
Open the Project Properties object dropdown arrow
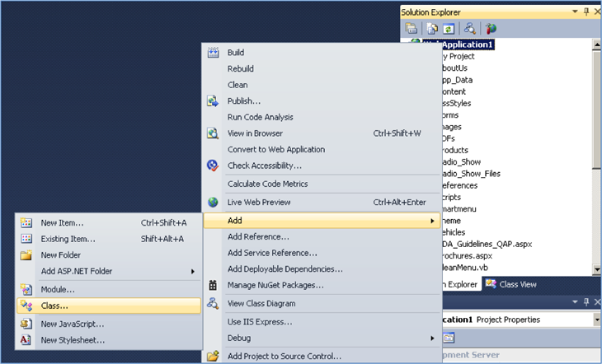(x=596, y=320)
